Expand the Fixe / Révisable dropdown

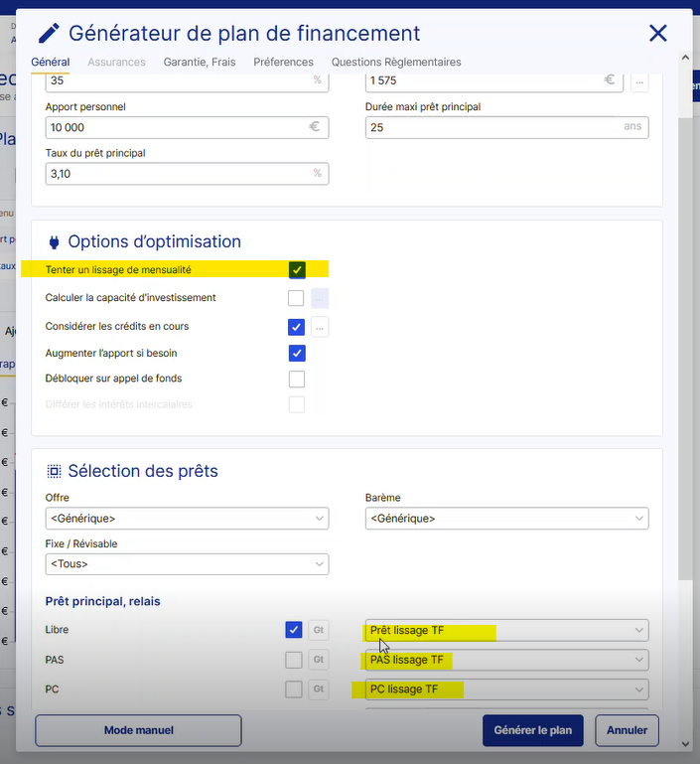(187, 564)
